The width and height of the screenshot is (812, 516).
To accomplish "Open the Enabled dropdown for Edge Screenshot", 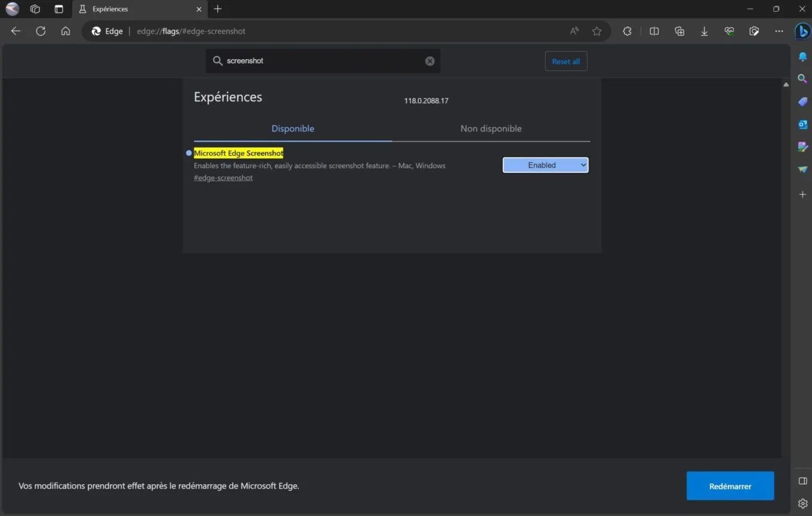I will coord(546,165).
